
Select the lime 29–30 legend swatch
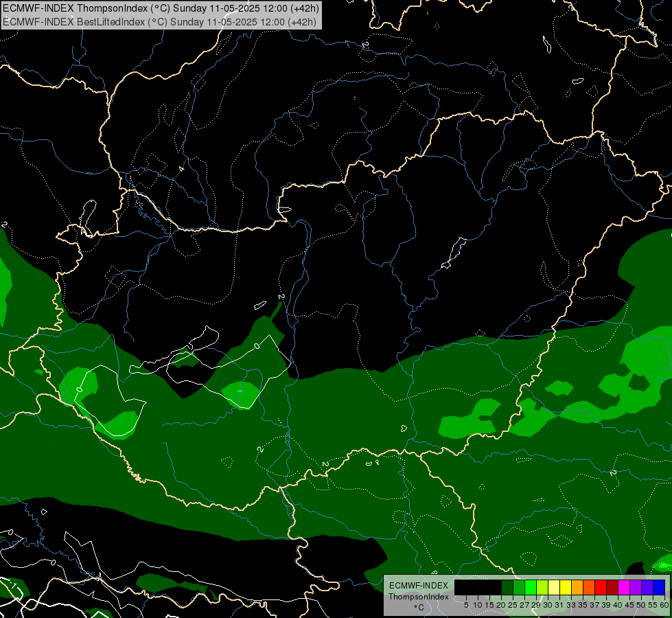pyautogui.click(x=542, y=587)
